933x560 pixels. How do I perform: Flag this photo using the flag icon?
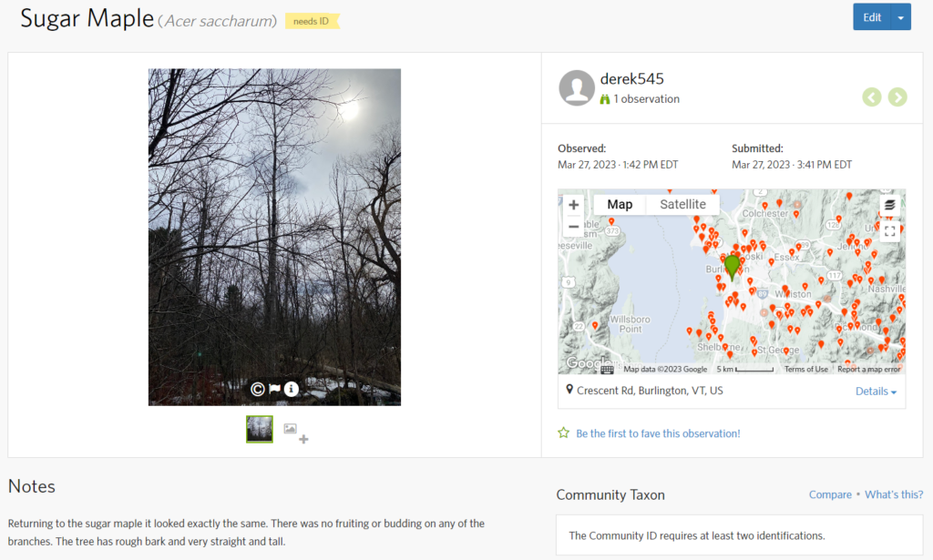pos(274,389)
